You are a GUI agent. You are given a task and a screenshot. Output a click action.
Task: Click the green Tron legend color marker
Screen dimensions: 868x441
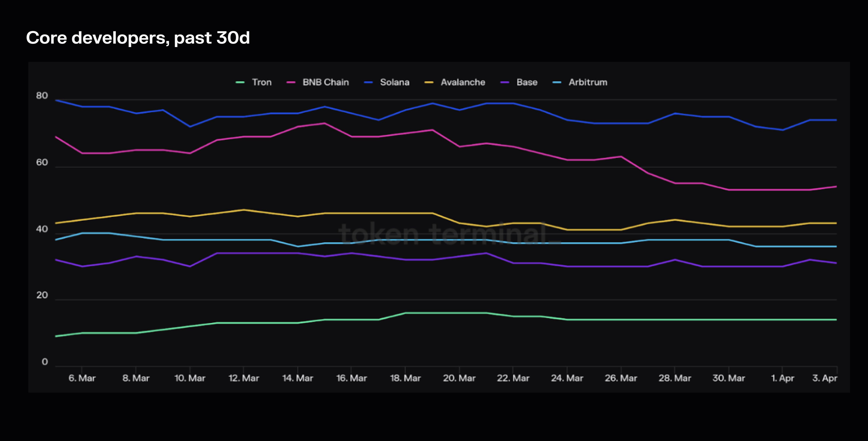240,82
